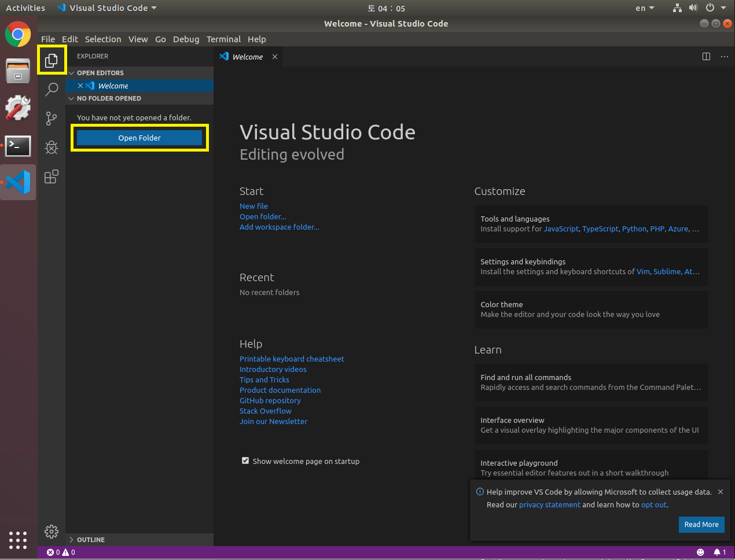
Task: Open Activities overview in top bar
Action: pyautogui.click(x=25, y=8)
